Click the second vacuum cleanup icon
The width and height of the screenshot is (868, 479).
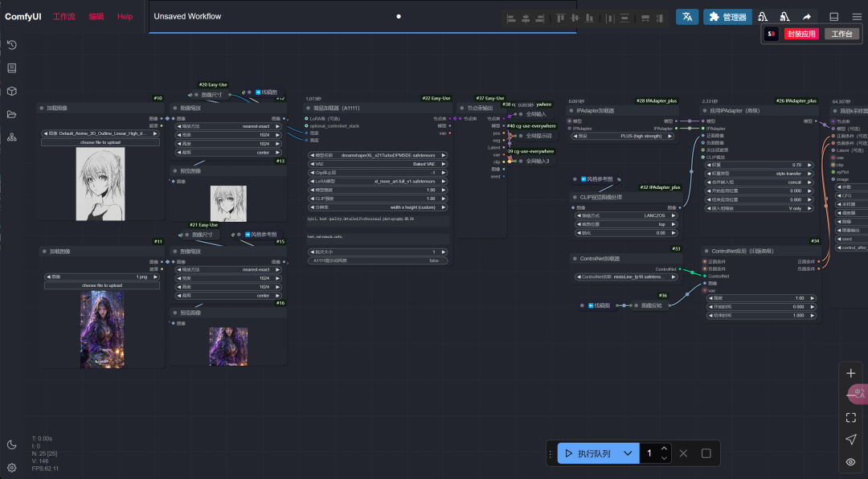click(x=784, y=17)
